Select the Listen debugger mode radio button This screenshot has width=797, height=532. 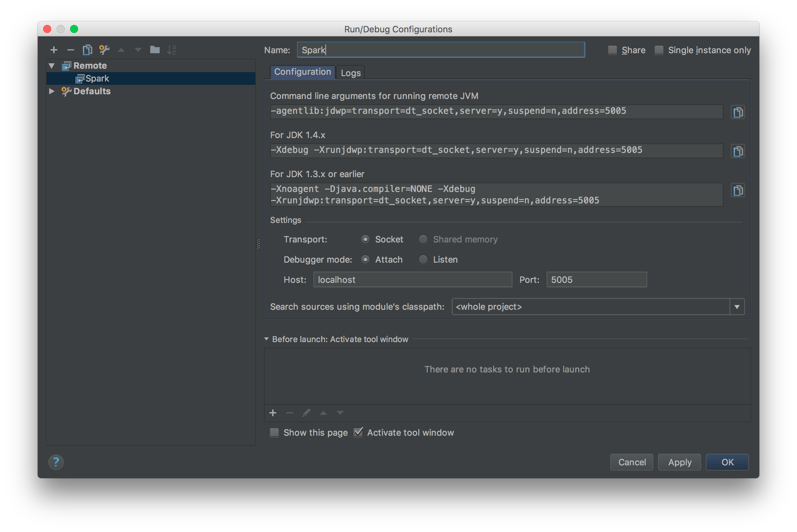pos(423,260)
